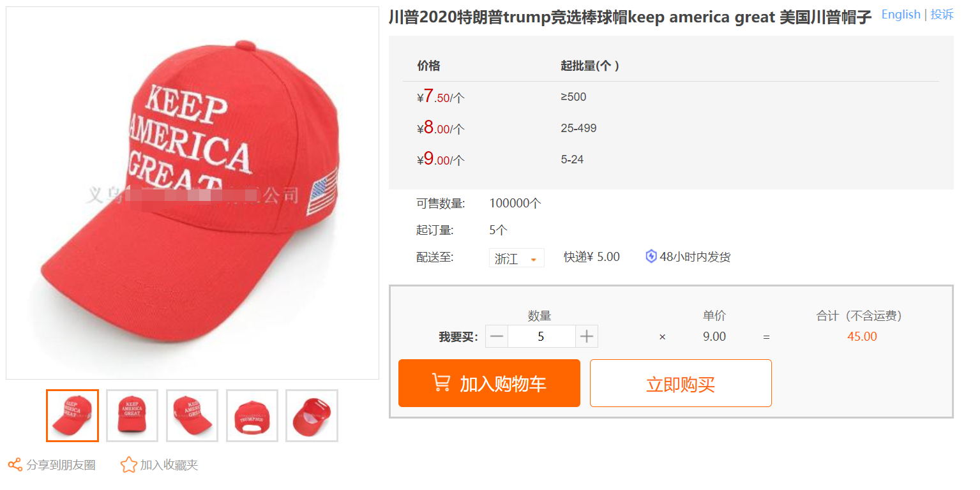This screenshot has height=490, width=980.
Task: Click the add to favorites star icon
Action: [129, 464]
